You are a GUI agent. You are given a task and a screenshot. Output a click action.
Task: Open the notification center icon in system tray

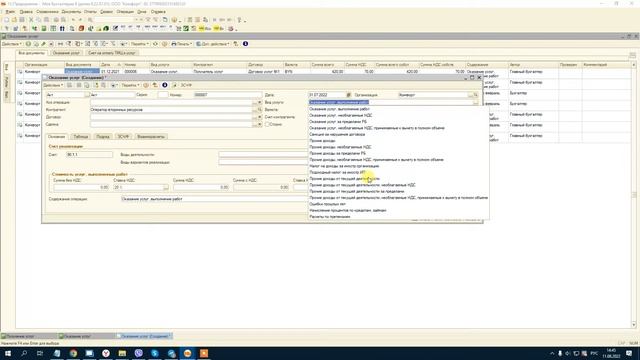click(x=629, y=353)
